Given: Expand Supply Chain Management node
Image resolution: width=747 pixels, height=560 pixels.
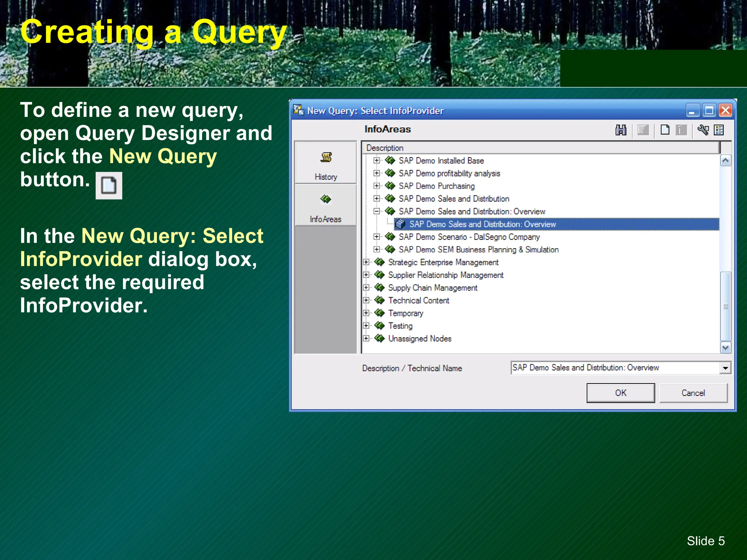Looking at the screenshot, I should [366, 288].
